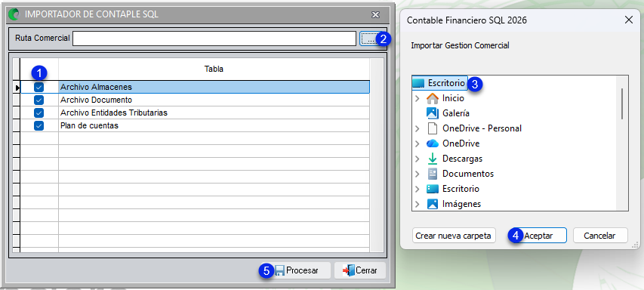This screenshot has height=290, width=644.
Task: Select the Inicio label in the tree
Action: (x=453, y=99)
